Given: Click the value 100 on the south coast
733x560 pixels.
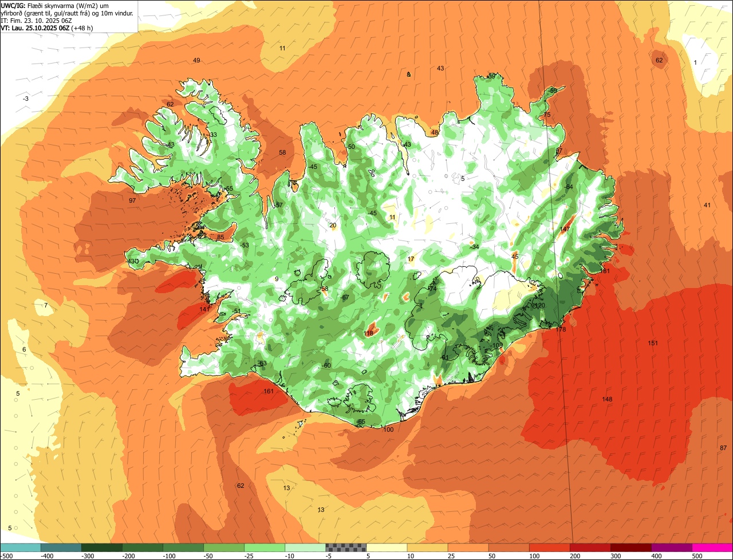Looking at the screenshot, I should click(x=388, y=429).
